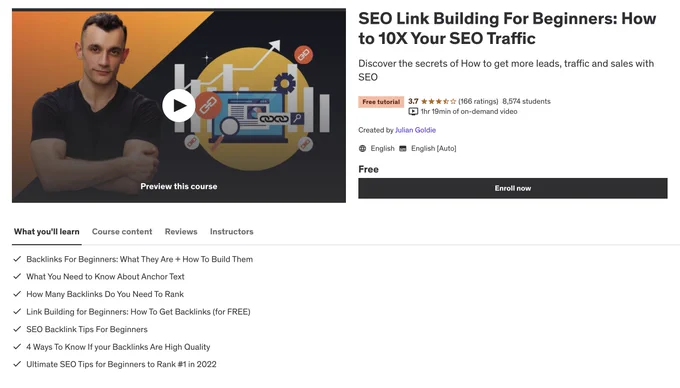
Task: Click the course preview thumbnail image
Action: coord(179,105)
